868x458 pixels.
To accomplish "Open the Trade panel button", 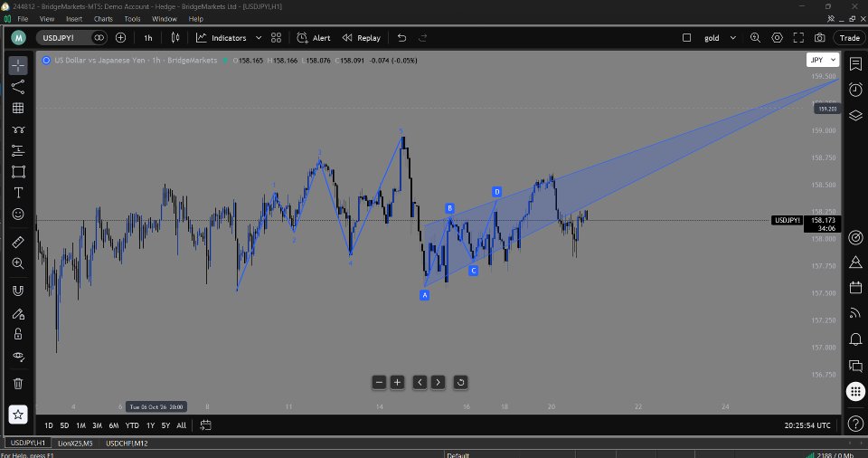I will click(850, 38).
